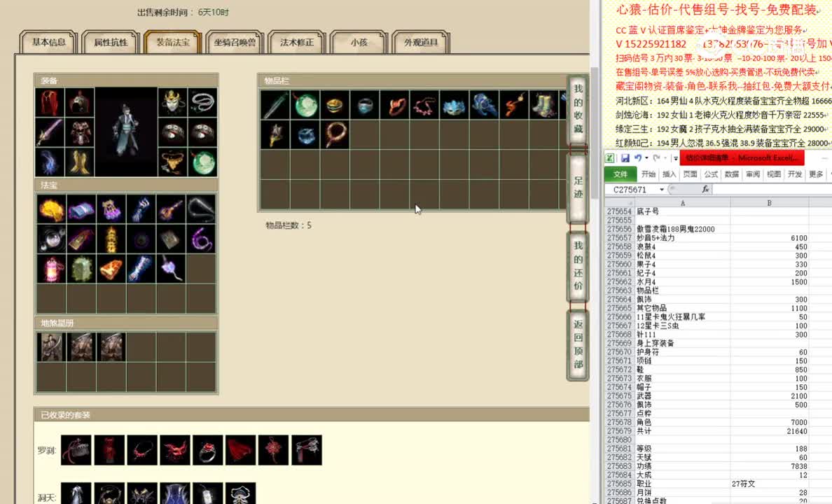
Task: Open 足迹 side button
Action: pos(578,188)
